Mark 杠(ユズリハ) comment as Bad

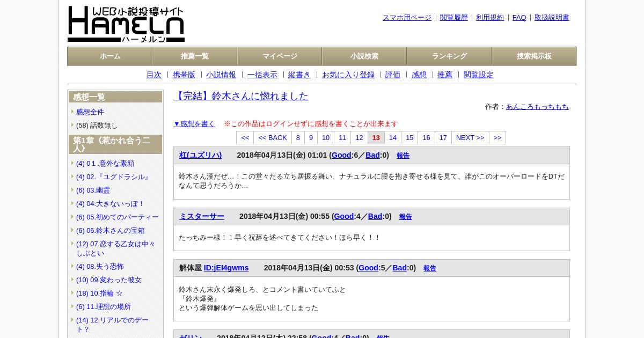click(x=372, y=156)
